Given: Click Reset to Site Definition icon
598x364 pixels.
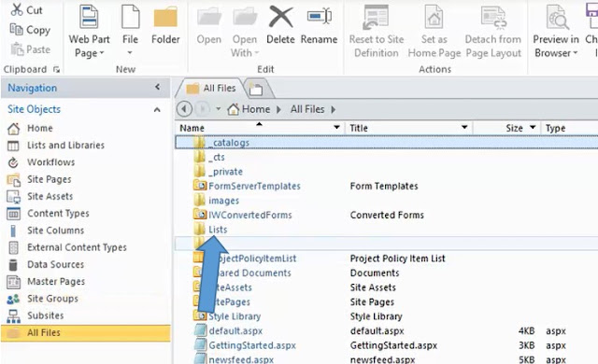Looking at the screenshot, I should (376, 17).
